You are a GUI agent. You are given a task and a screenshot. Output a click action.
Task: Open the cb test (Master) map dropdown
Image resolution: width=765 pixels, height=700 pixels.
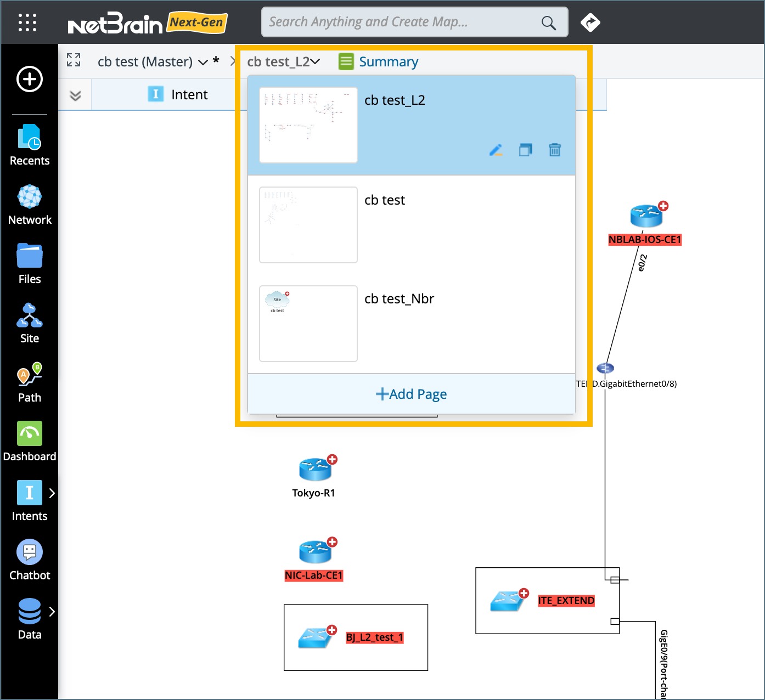[x=202, y=61]
